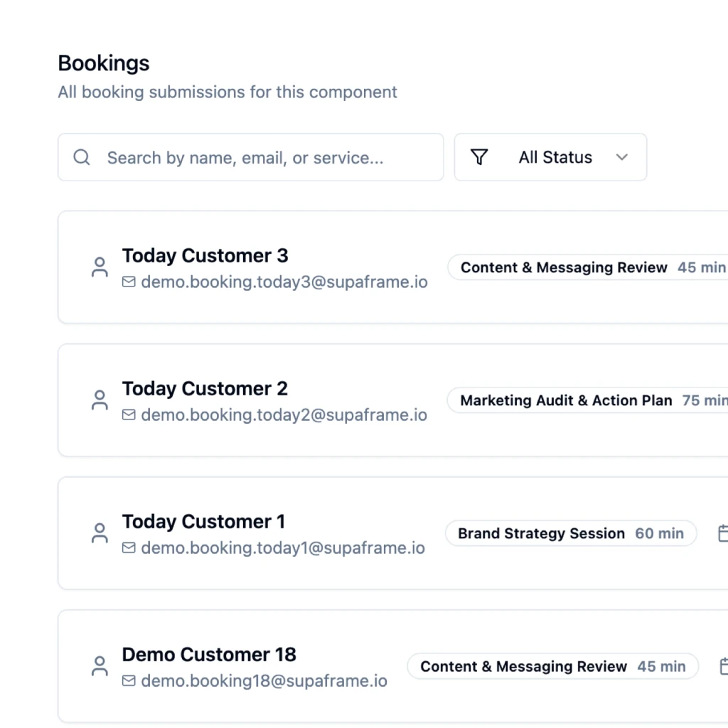The height and width of the screenshot is (728, 728).
Task: Open the Demo Customer 18 booking card
Action: point(392,665)
